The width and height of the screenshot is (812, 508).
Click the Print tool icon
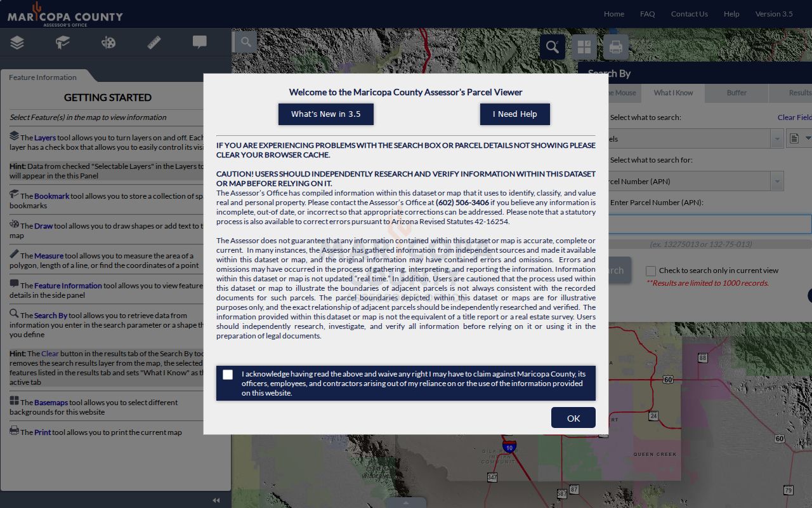coord(615,47)
